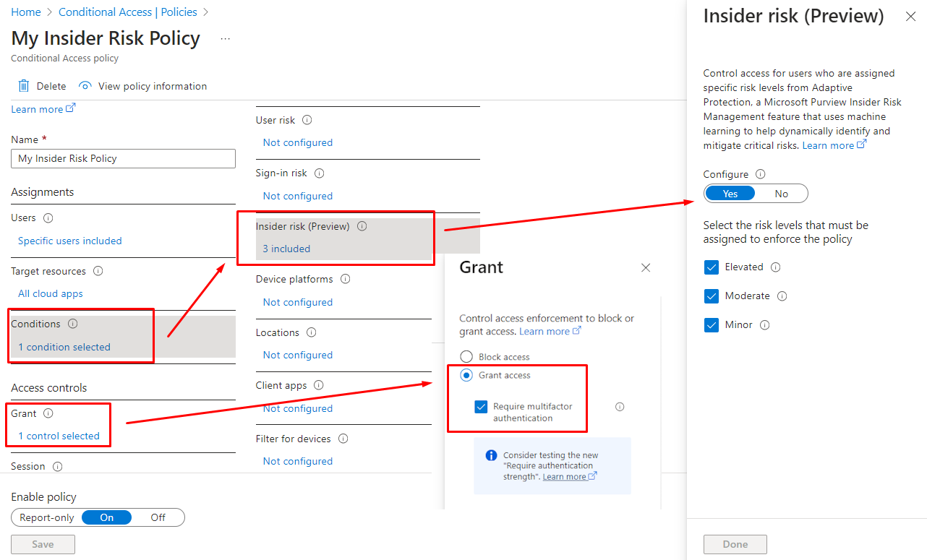
Task: Switch Enable policy to Report-only
Action: (x=47, y=517)
